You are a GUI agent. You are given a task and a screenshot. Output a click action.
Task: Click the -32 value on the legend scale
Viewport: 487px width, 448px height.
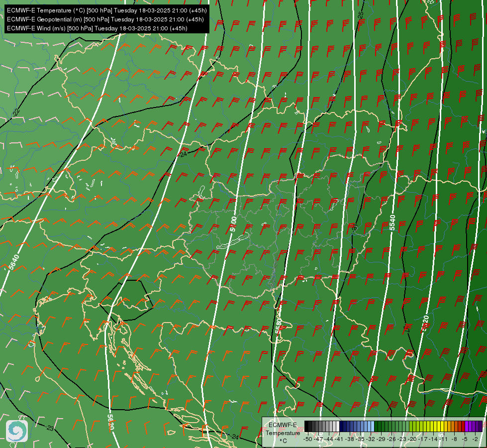pyautogui.click(x=371, y=440)
